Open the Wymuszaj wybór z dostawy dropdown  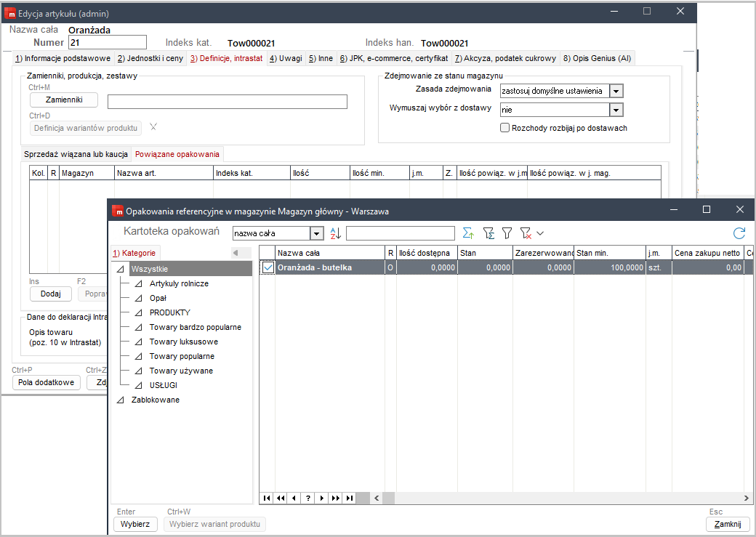pos(616,110)
